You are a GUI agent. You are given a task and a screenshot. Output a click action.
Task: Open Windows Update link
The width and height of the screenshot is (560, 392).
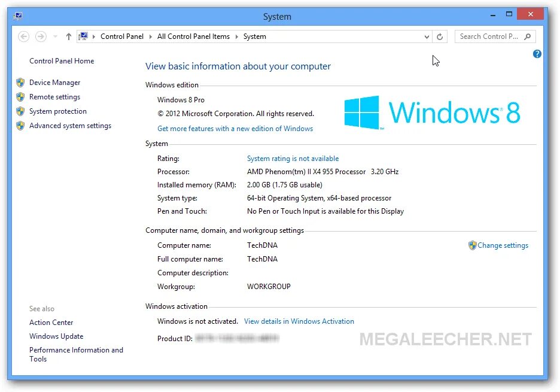56,336
